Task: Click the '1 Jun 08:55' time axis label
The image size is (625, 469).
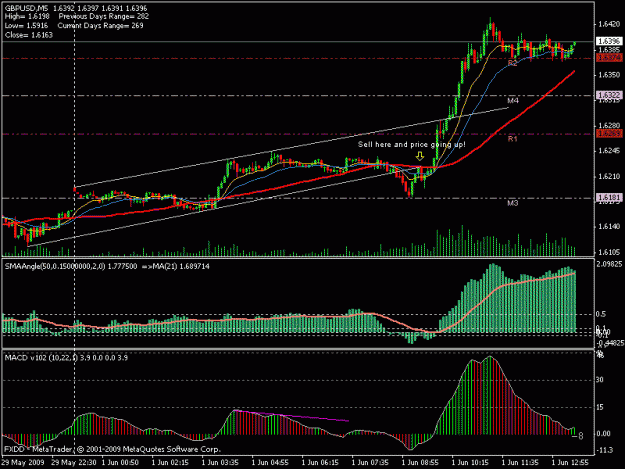Action: (420, 463)
